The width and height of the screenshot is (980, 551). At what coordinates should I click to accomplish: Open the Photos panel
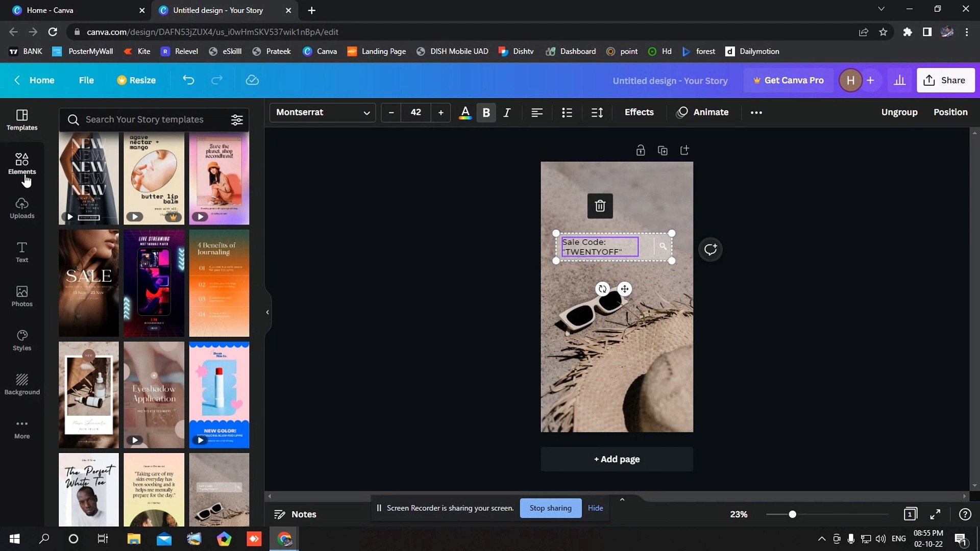21,296
